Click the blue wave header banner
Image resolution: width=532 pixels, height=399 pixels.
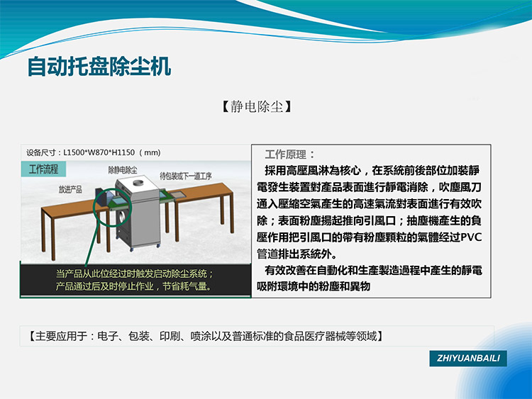click(x=355, y=21)
